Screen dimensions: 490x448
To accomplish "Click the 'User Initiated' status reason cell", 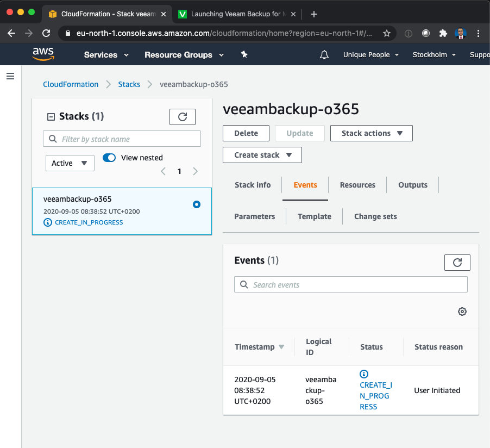I will [437, 390].
